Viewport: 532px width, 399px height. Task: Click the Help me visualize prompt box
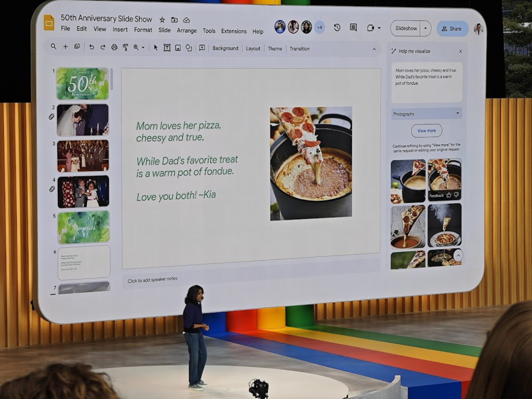pyautogui.click(x=427, y=82)
